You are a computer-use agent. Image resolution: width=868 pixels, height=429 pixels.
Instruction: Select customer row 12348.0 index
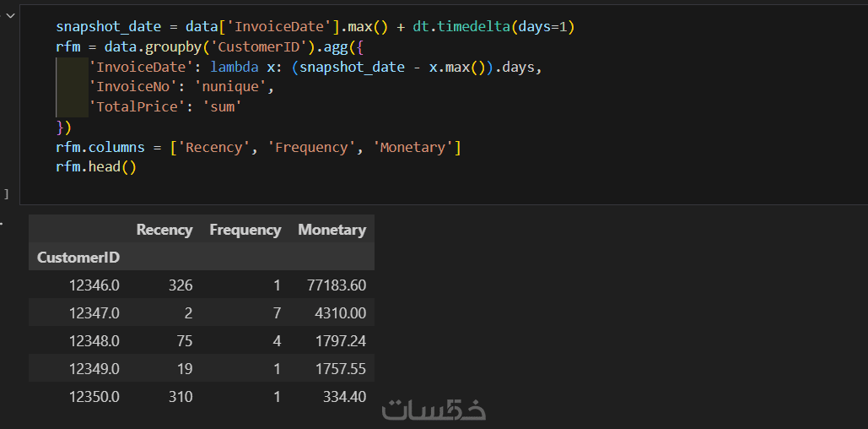click(x=94, y=341)
